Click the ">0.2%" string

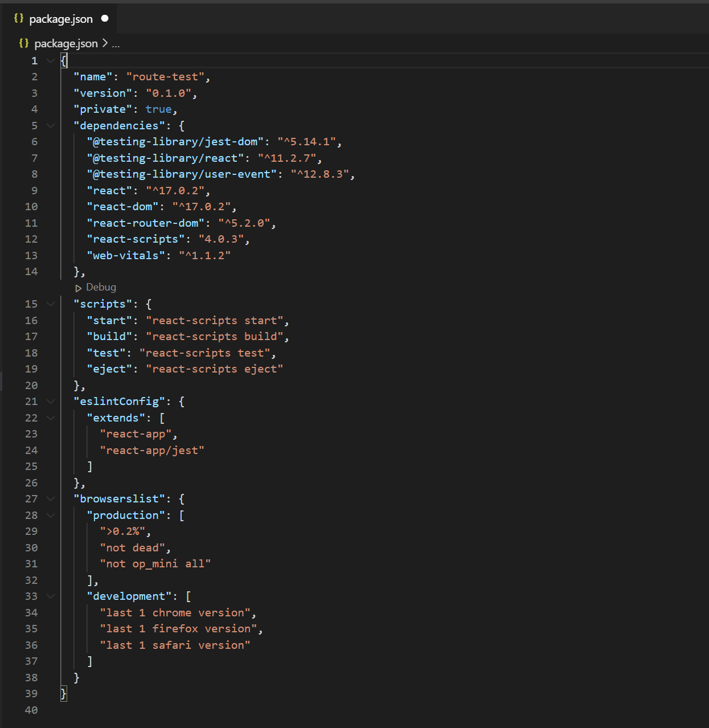122,531
